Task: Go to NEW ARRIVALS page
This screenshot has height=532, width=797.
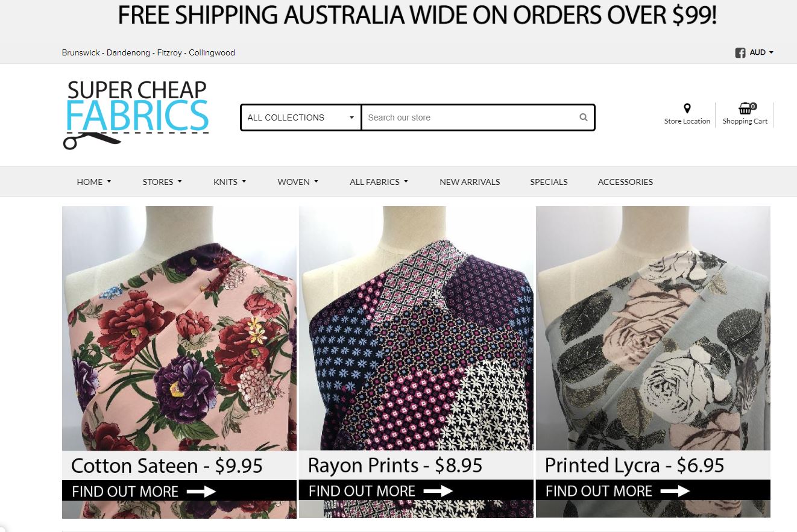Action: 470,182
